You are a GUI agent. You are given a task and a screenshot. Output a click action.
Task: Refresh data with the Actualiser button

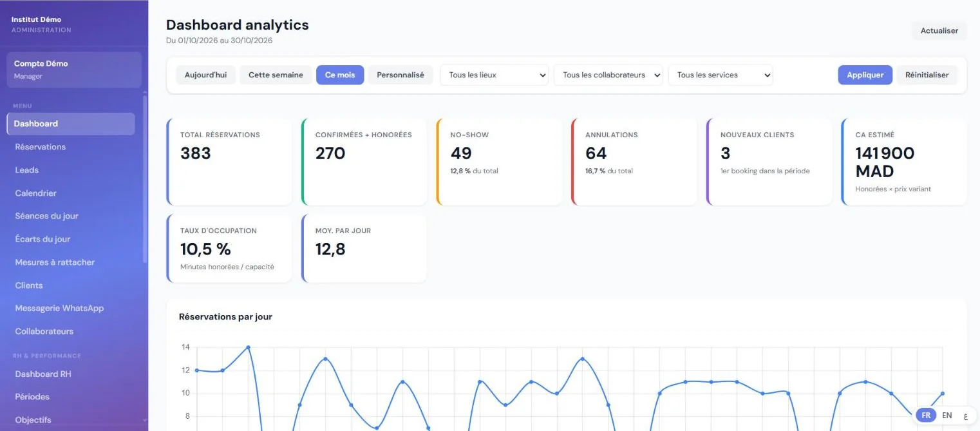click(939, 31)
